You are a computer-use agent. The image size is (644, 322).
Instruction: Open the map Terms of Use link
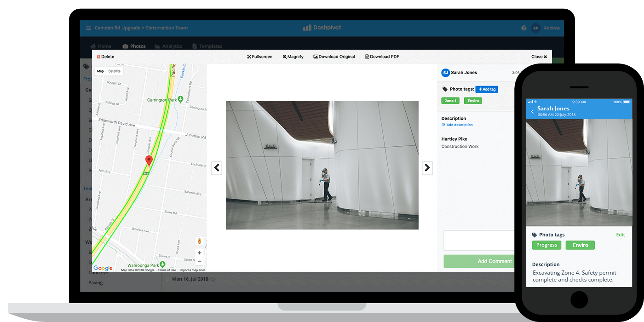pyautogui.click(x=167, y=270)
